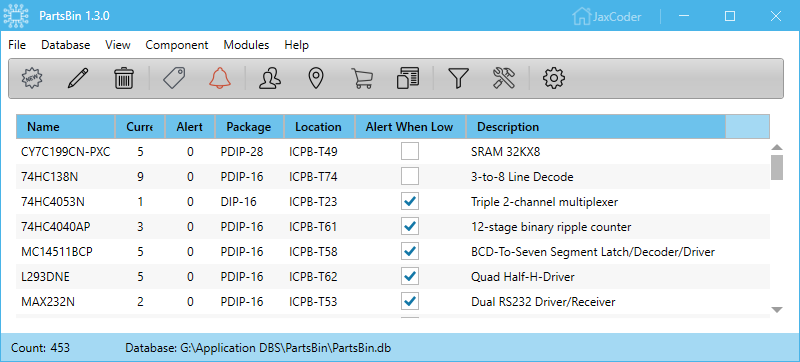Uncheck Alert When Low for L293DNE
This screenshot has height=362, width=800.
coord(410,276)
